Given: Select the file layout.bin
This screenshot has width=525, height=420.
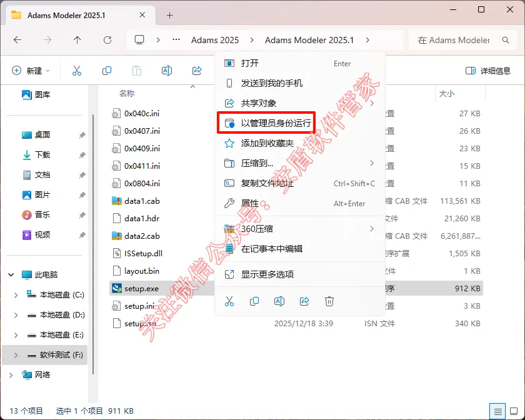Looking at the screenshot, I should tap(142, 271).
